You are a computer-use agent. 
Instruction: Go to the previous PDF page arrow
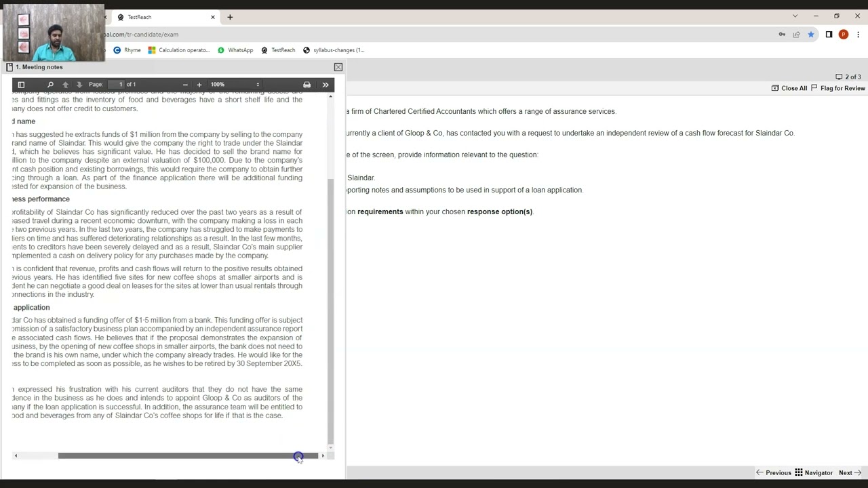tap(65, 85)
